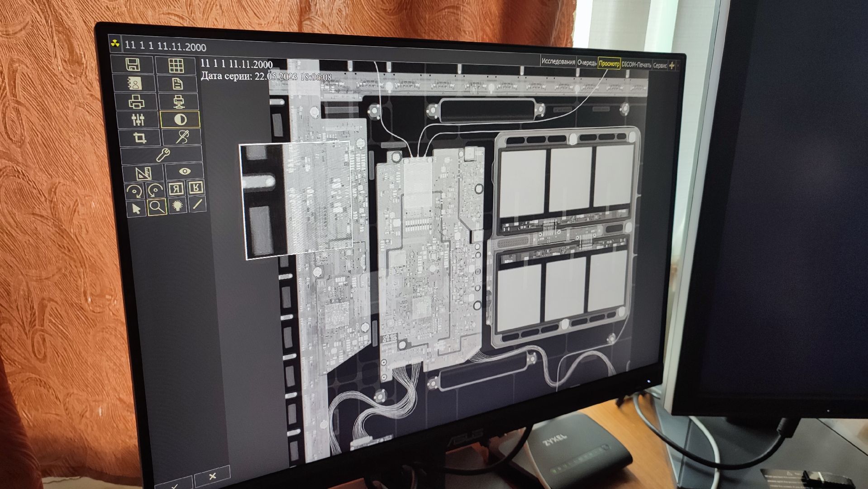Toggle the eye visibility button
868x489 pixels.
tap(185, 171)
